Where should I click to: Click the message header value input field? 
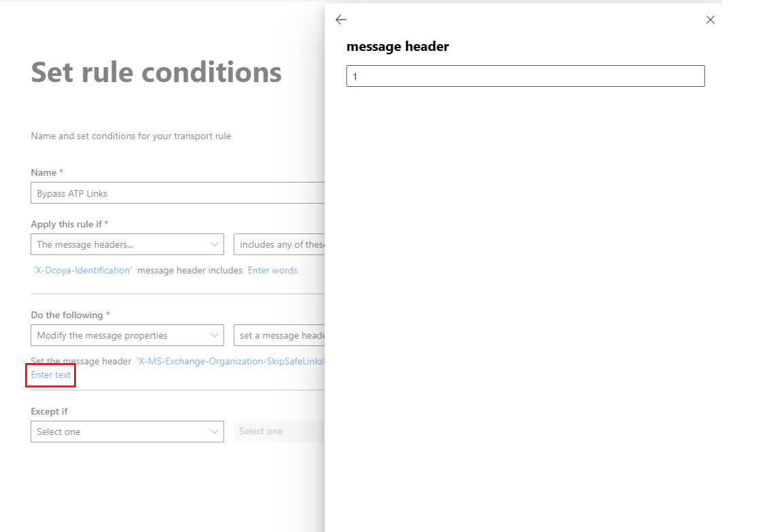525,76
